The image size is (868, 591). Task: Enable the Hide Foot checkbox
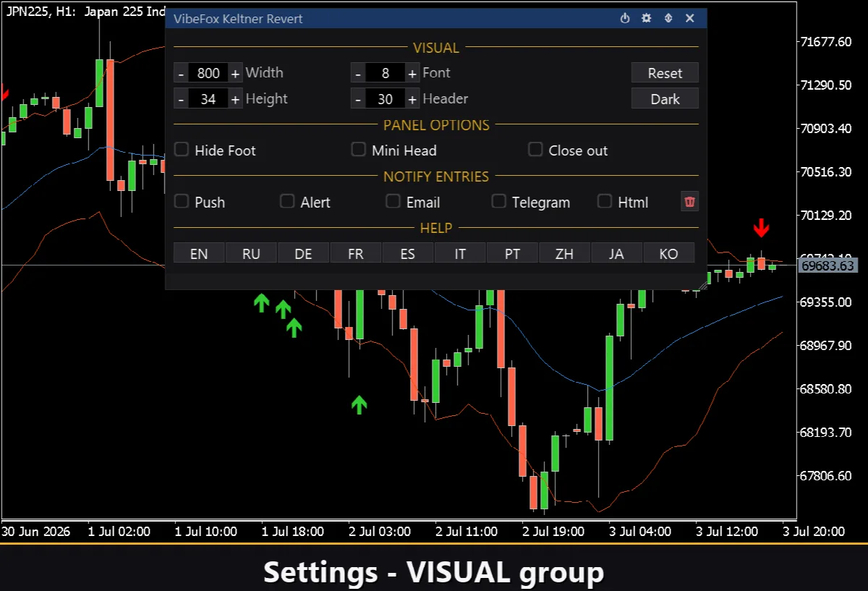pyautogui.click(x=182, y=150)
